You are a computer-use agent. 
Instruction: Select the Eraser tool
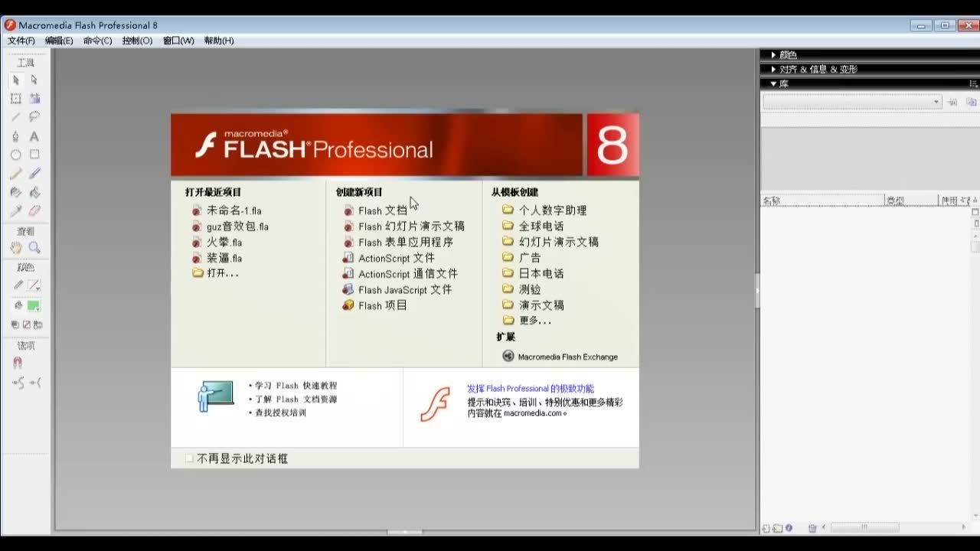click(34, 211)
